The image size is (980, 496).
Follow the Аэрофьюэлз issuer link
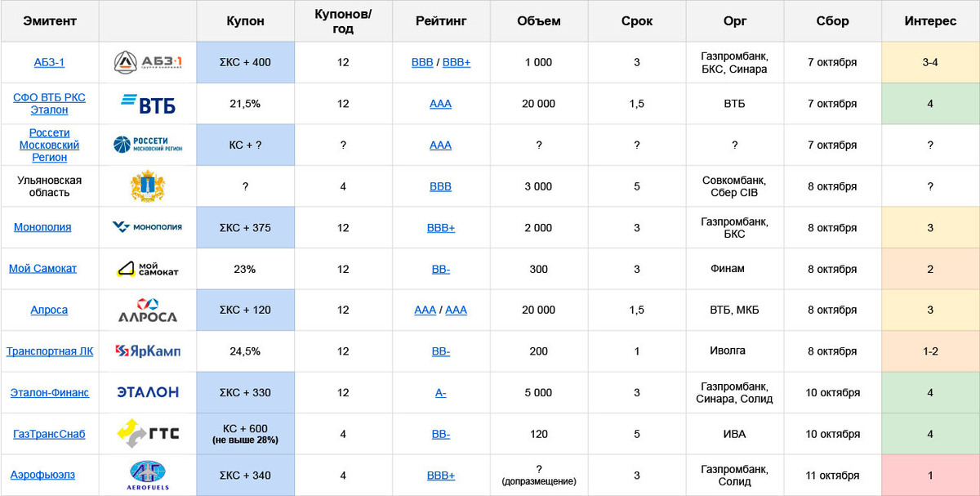point(49,476)
